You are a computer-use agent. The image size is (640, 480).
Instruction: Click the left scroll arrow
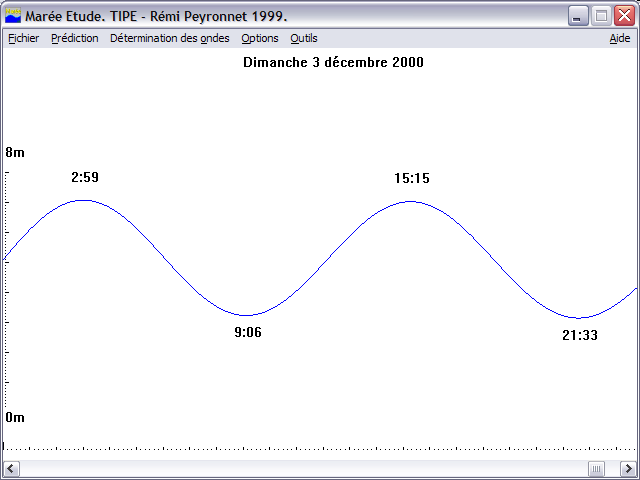pos(11,468)
